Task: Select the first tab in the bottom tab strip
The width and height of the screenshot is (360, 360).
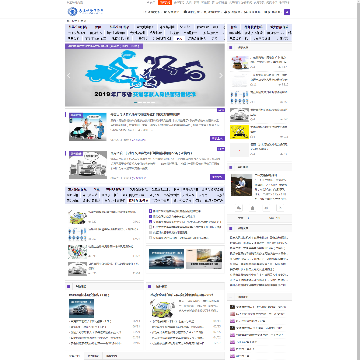Action: pyautogui.click(x=74, y=356)
